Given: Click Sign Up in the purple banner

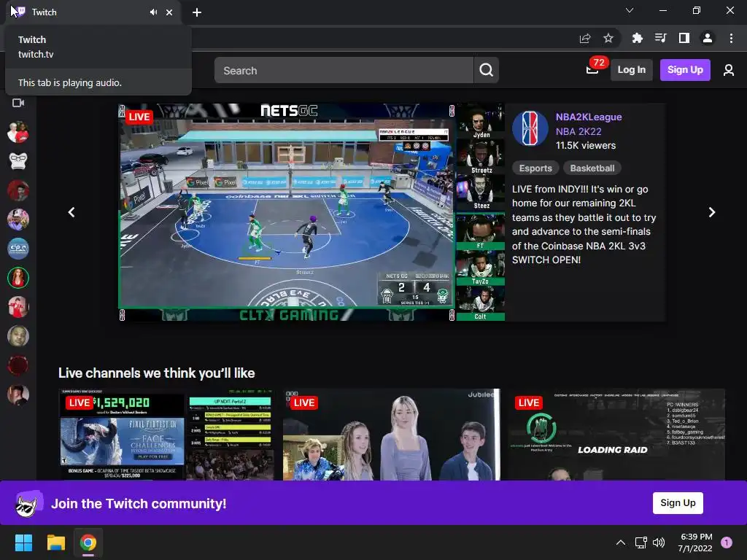Looking at the screenshot, I should coord(678,503).
